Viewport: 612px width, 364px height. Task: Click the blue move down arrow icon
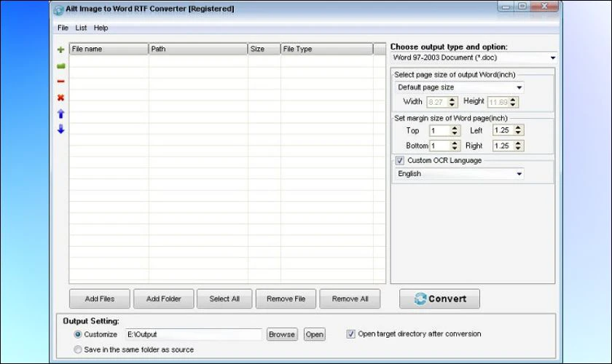[x=61, y=129]
